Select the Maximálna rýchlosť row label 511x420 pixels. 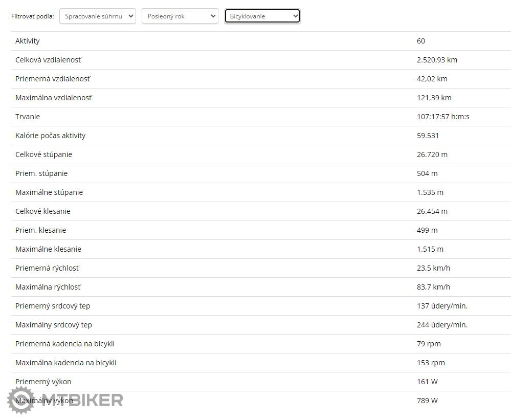[x=48, y=287]
